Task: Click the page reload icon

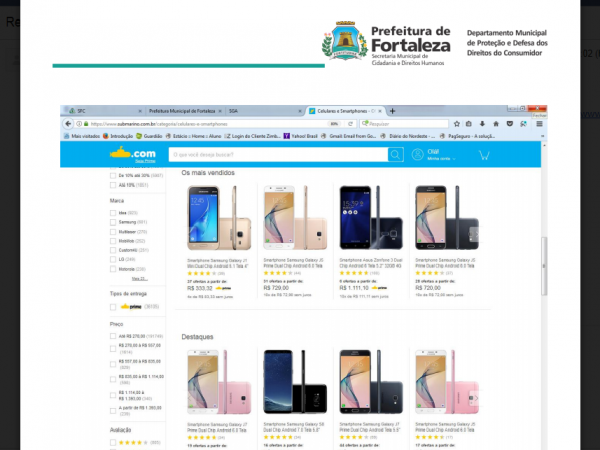Action: tap(350, 124)
